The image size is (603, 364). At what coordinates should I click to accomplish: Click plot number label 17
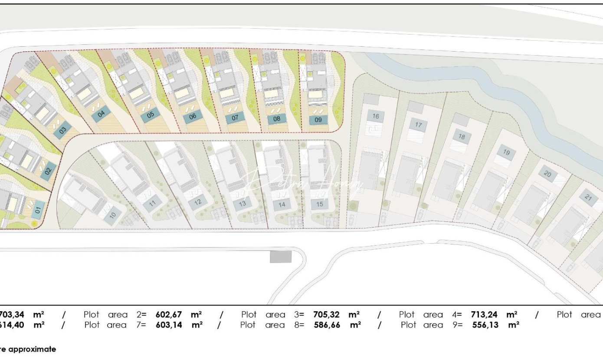pyautogui.click(x=418, y=125)
